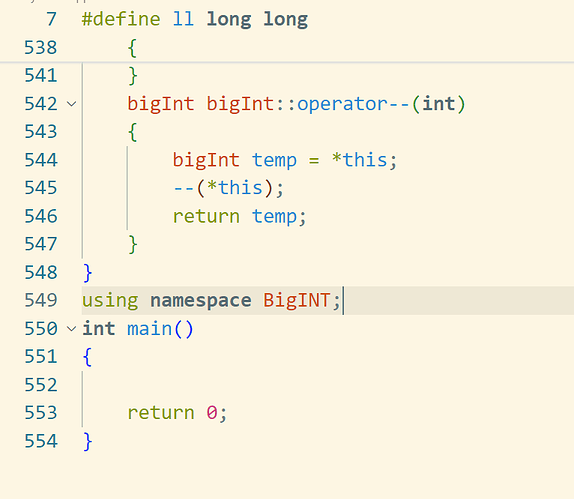
Task: Place cursor on BigINT namespace name
Action: tap(297, 301)
